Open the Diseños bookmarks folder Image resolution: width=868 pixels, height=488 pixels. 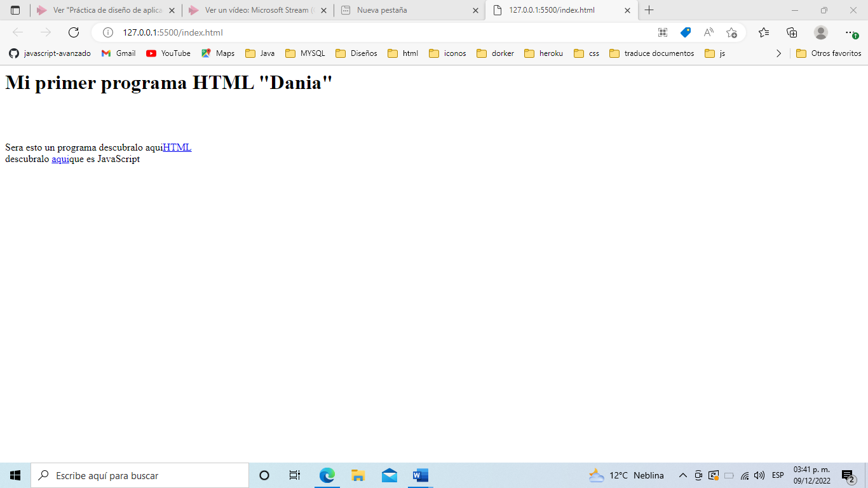coord(356,53)
